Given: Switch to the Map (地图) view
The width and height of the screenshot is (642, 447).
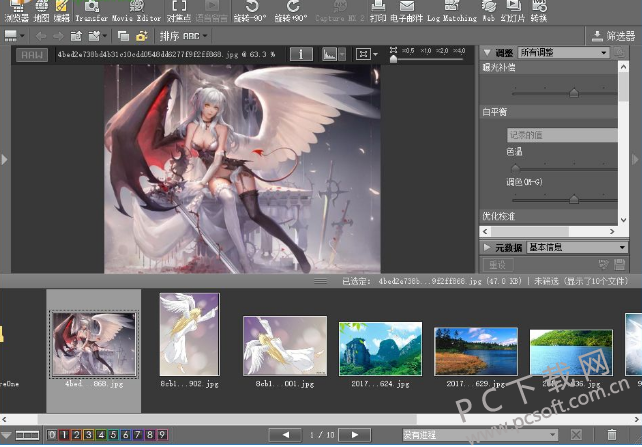Looking at the screenshot, I should [x=41, y=11].
